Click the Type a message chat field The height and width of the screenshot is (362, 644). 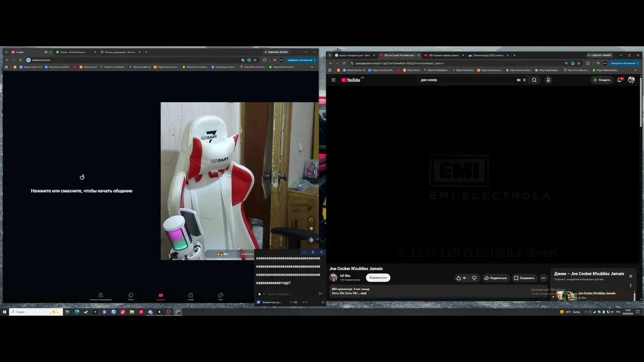point(291,294)
